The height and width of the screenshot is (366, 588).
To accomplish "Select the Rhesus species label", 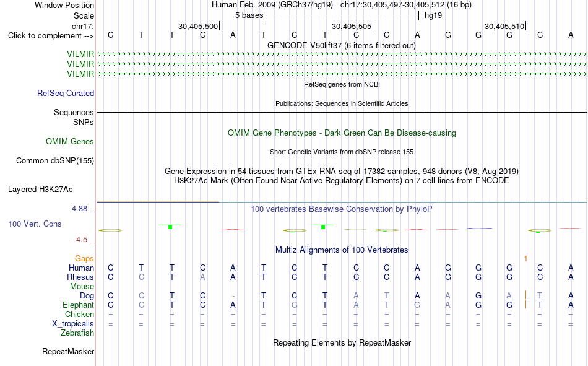I will (x=80, y=277).
